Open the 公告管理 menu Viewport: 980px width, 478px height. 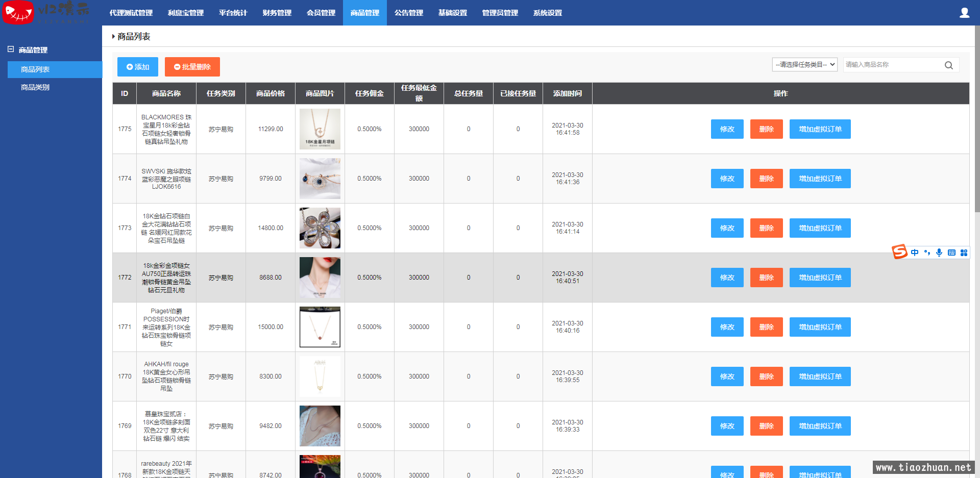coord(409,13)
